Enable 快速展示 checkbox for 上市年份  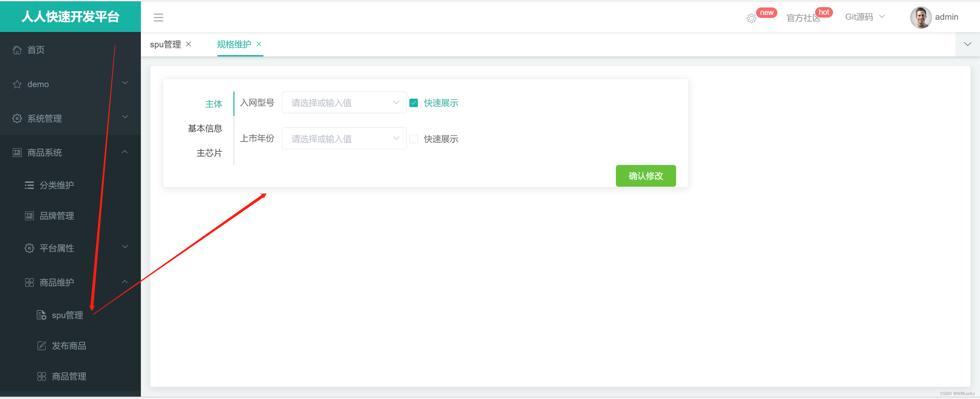pyautogui.click(x=413, y=139)
